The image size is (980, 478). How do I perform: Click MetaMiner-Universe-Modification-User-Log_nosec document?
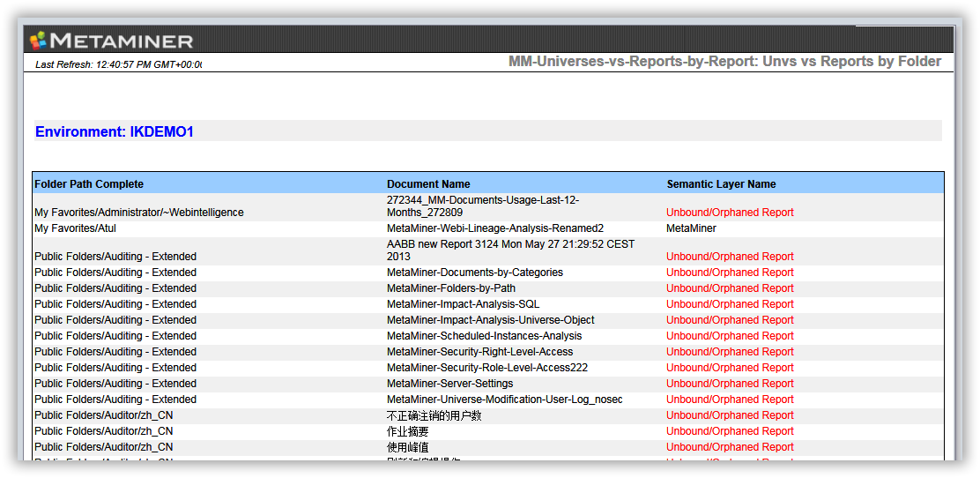pos(505,400)
